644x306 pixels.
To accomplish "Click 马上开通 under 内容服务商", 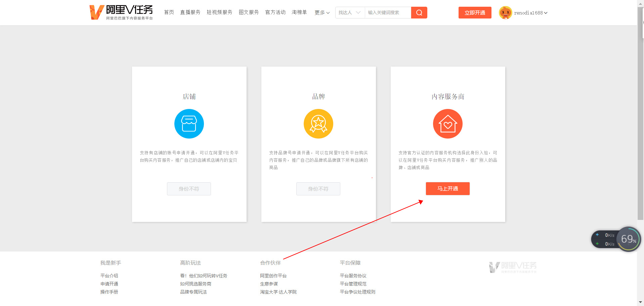I will pyautogui.click(x=447, y=189).
